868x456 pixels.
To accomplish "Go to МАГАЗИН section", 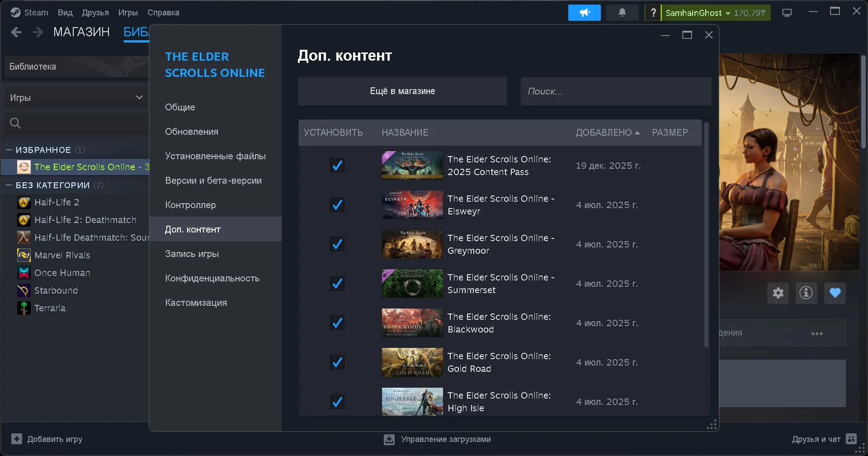I will click(x=81, y=32).
